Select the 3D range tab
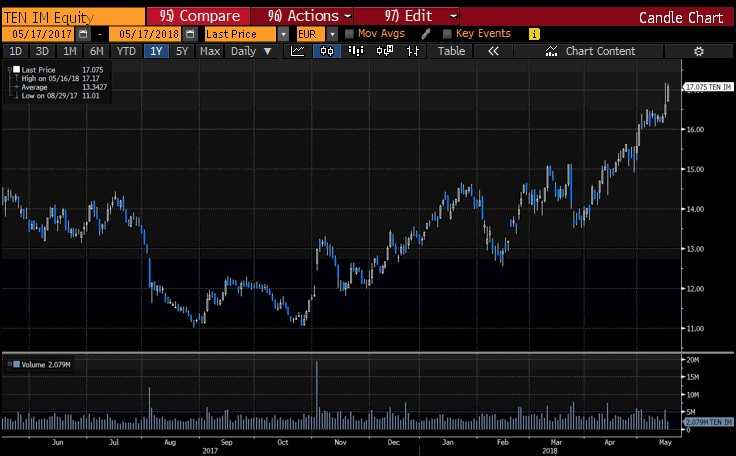 [x=42, y=51]
